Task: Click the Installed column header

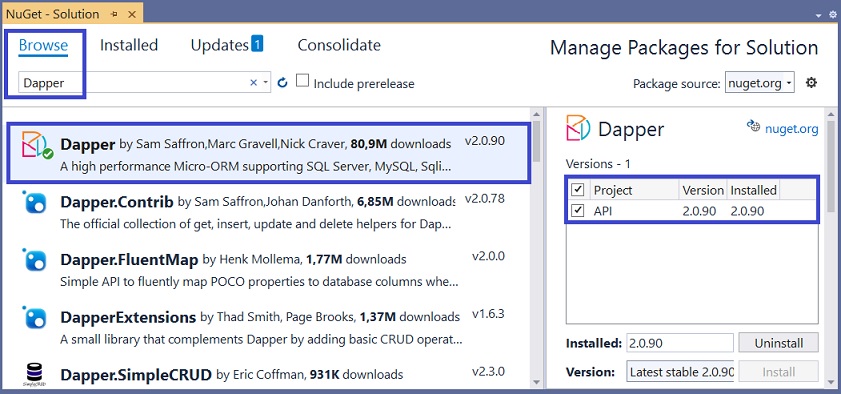Action: [x=753, y=190]
